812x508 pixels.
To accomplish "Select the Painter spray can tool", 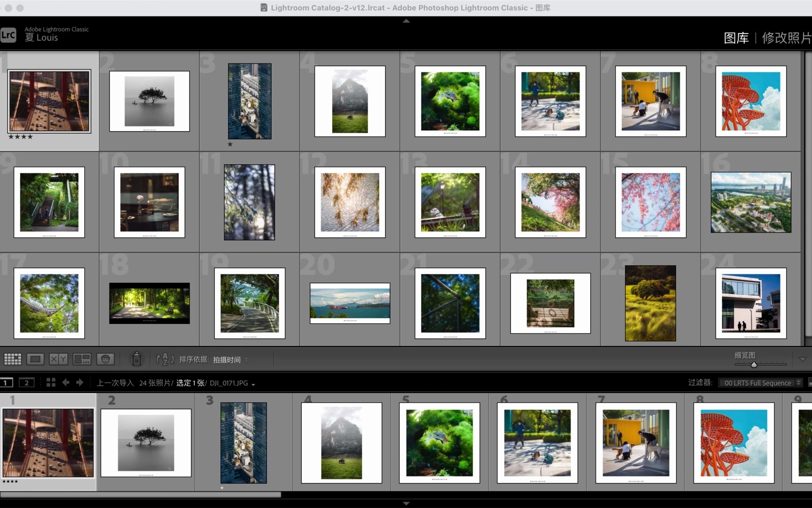I will pos(137,359).
